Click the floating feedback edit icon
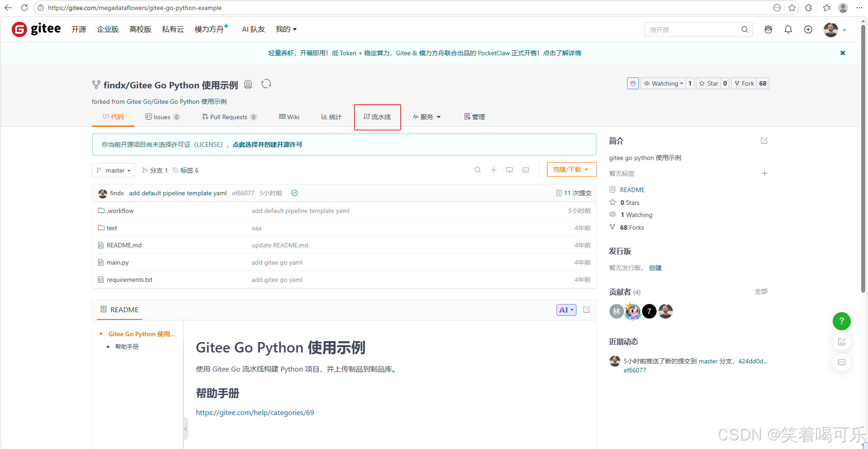This screenshot has height=449, width=868. (x=842, y=342)
